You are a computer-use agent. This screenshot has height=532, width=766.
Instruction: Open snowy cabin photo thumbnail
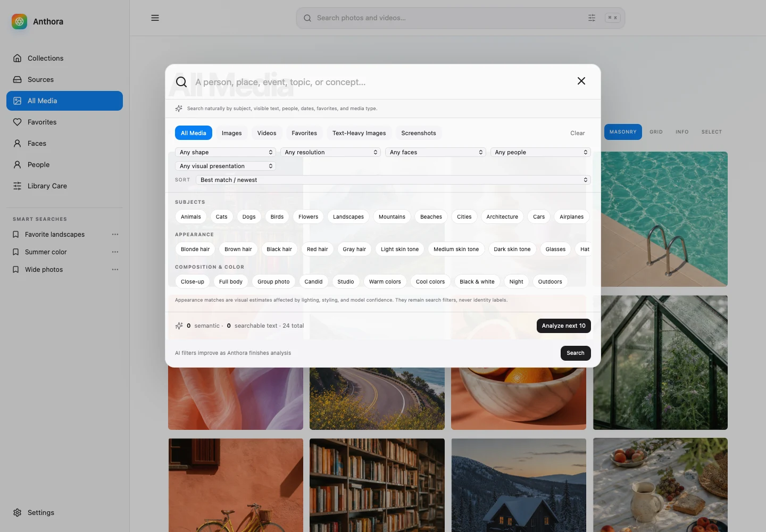click(x=519, y=485)
